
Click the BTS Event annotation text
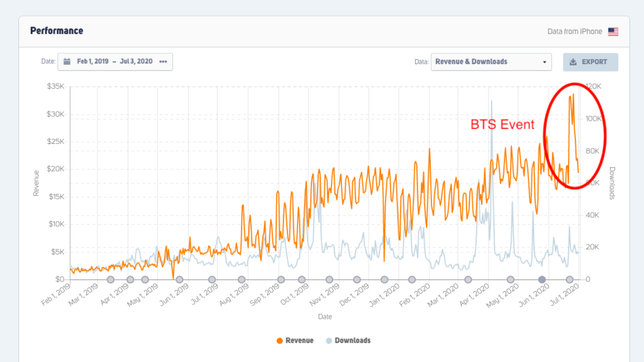502,124
